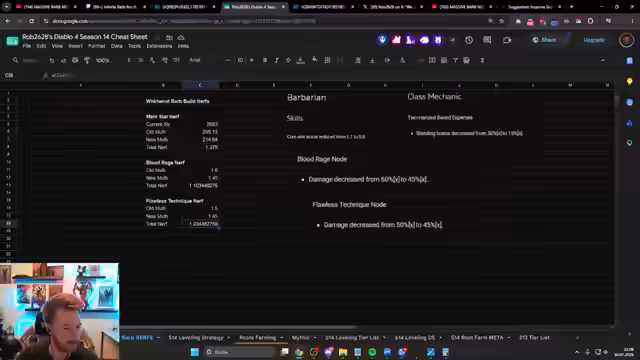Click the functions sigma icon
Image resolution: width=640 pixels, height=360 pixels.
pyautogui.click(x=482, y=60)
